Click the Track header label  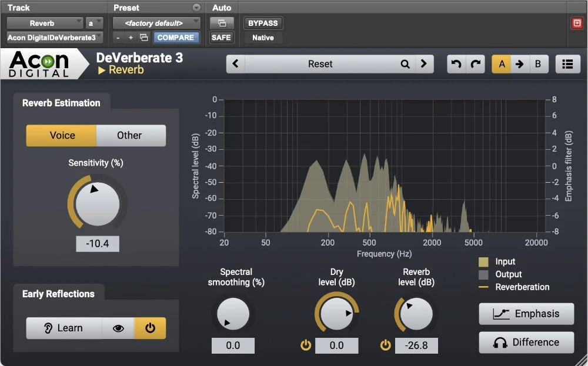tap(18, 8)
